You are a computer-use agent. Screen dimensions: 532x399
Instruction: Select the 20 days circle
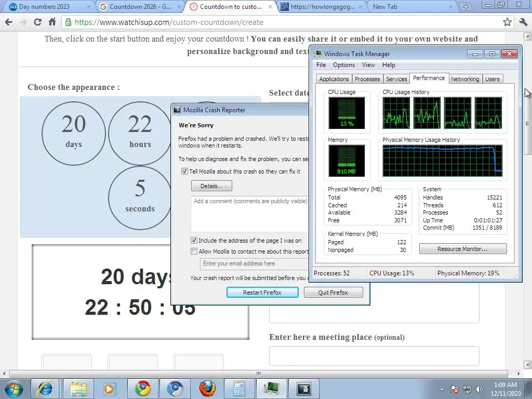pos(74,134)
